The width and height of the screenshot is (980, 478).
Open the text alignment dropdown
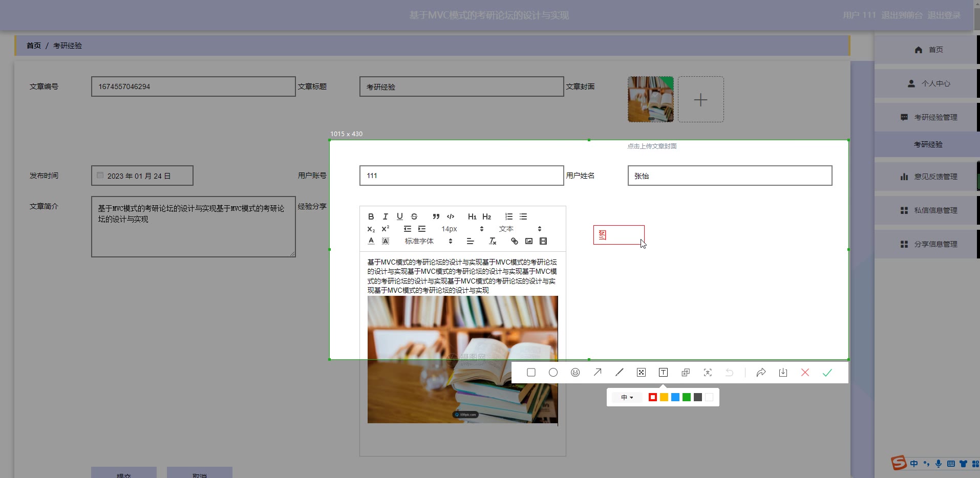[470, 241]
